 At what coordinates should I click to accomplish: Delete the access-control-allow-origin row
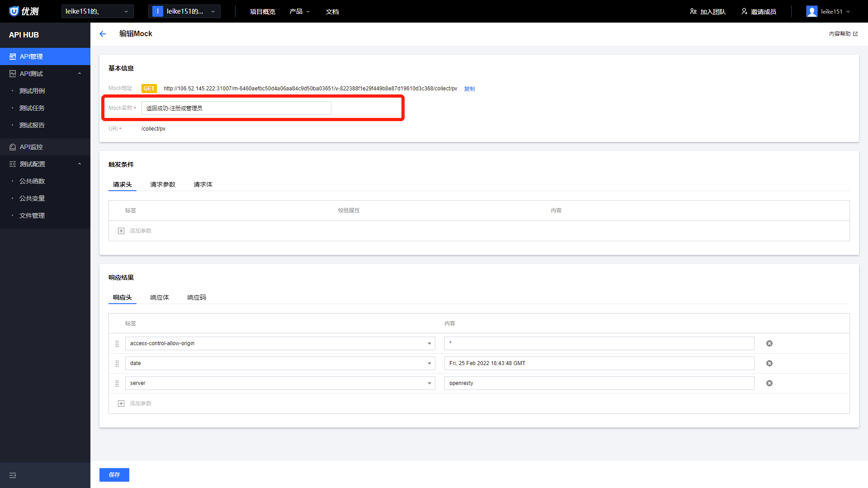point(769,343)
